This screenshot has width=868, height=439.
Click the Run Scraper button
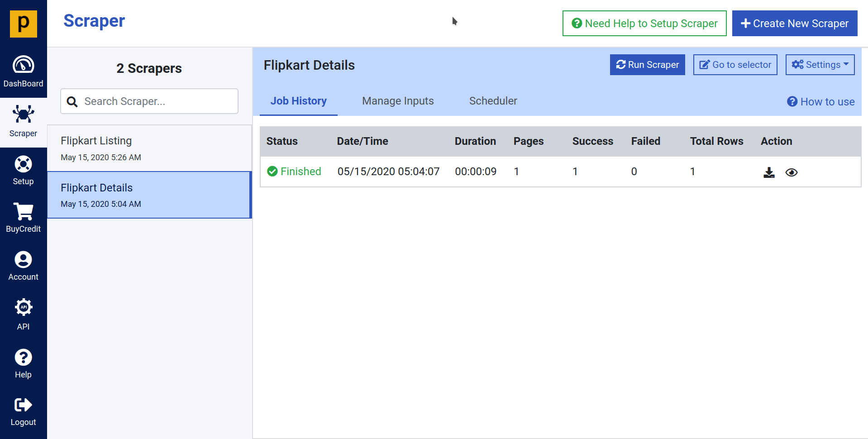point(647,65)
